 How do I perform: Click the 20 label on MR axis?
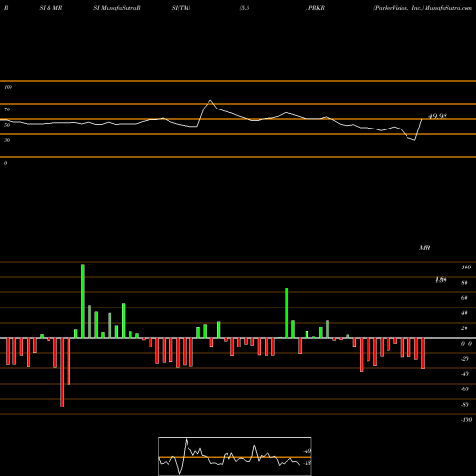click(x=465, y=328)
